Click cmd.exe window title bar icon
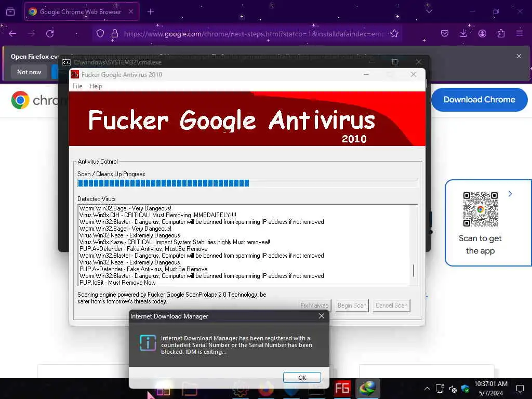Screen dimensions: 532x399 [66, 62]
